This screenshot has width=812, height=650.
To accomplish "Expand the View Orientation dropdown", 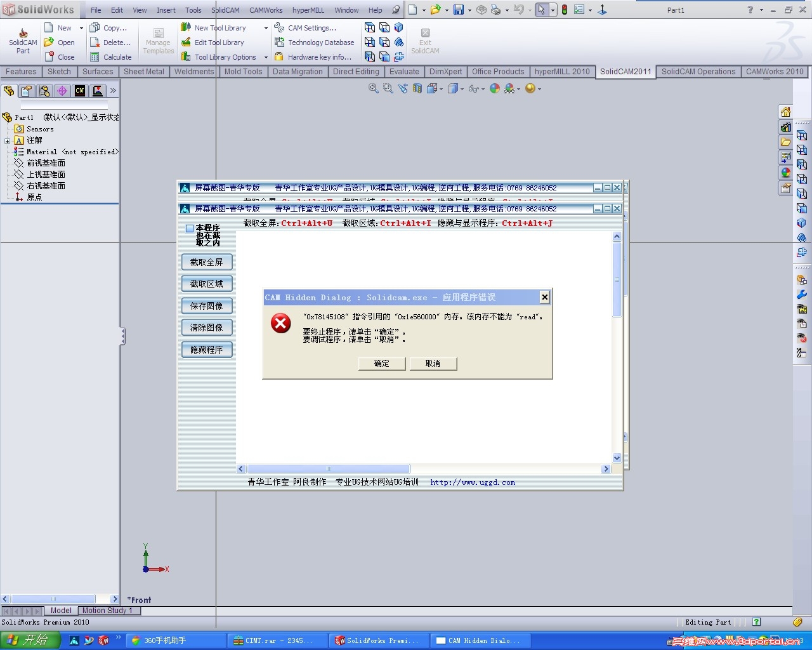I will pos(442,90).
